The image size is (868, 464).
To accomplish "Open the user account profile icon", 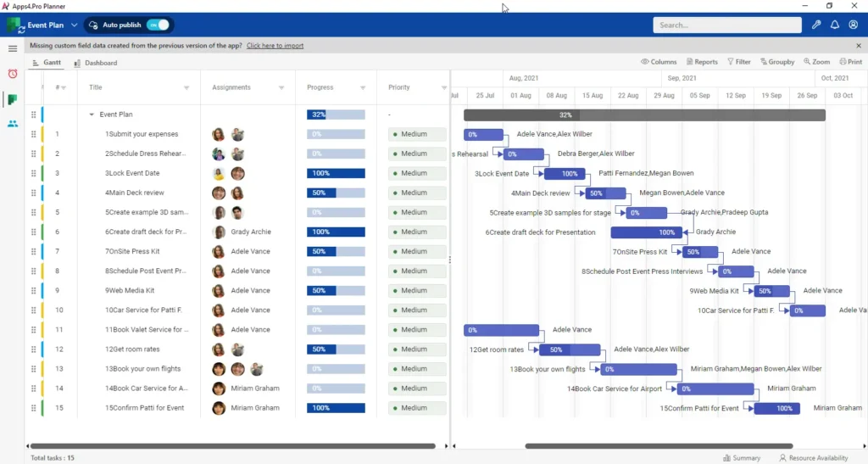I will click(x=854, y=25).
